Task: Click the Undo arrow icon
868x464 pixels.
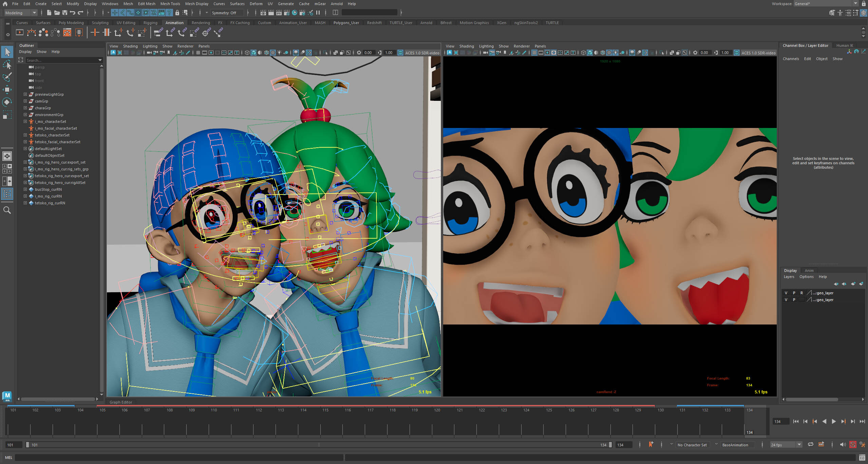Action: (x=72, y=13)
